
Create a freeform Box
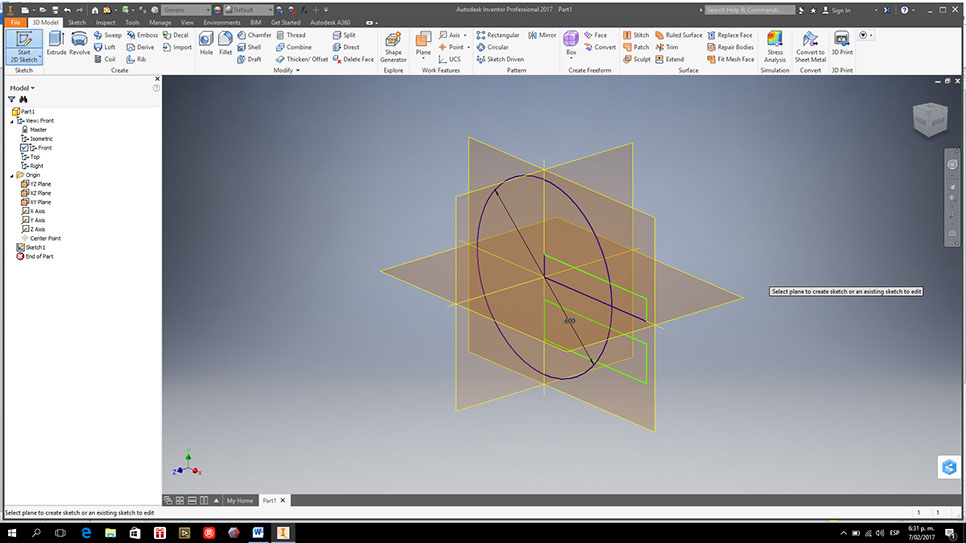(x=571, y=43)
